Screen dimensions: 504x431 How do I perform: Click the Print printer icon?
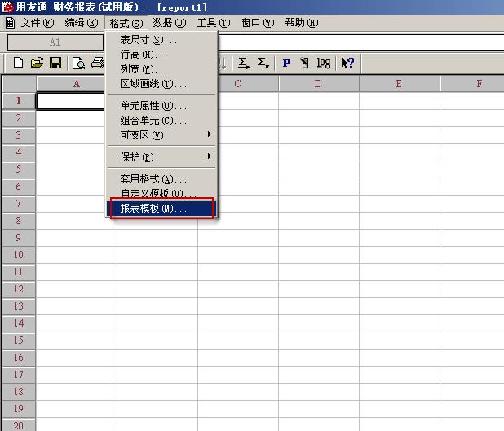point(98,63)
